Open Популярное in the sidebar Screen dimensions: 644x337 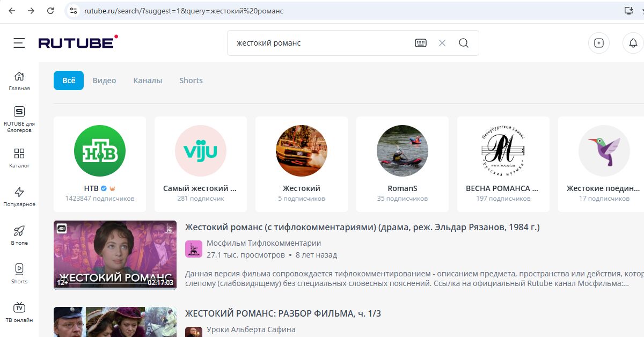[19, 197]
